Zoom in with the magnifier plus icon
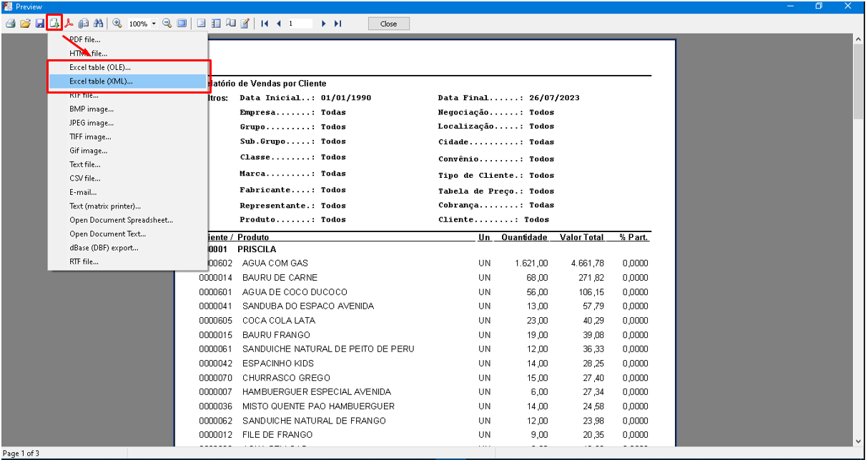Screen dimensions: 868x460 117,24
